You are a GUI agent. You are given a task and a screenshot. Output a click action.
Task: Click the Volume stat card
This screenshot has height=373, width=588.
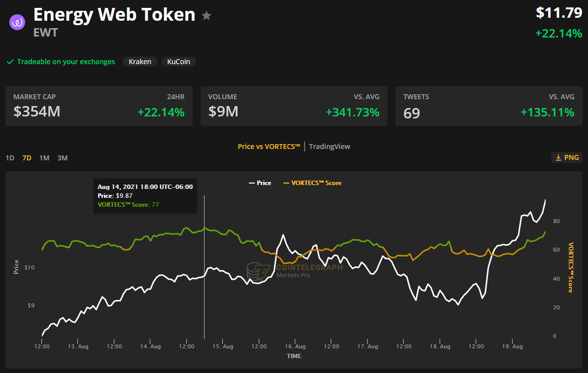(x=294, y=106)
